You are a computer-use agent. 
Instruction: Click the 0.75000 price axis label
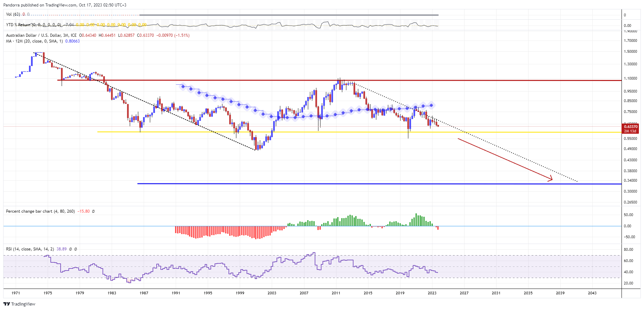pos(630,112)
